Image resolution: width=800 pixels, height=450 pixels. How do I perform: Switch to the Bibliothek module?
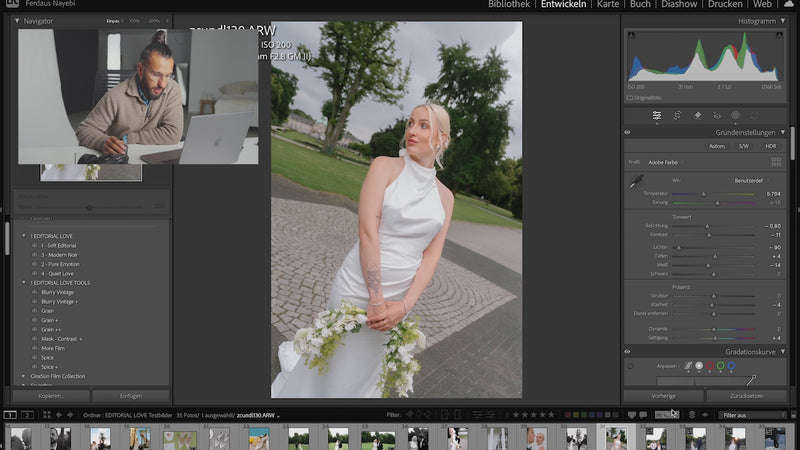[509, 5]
